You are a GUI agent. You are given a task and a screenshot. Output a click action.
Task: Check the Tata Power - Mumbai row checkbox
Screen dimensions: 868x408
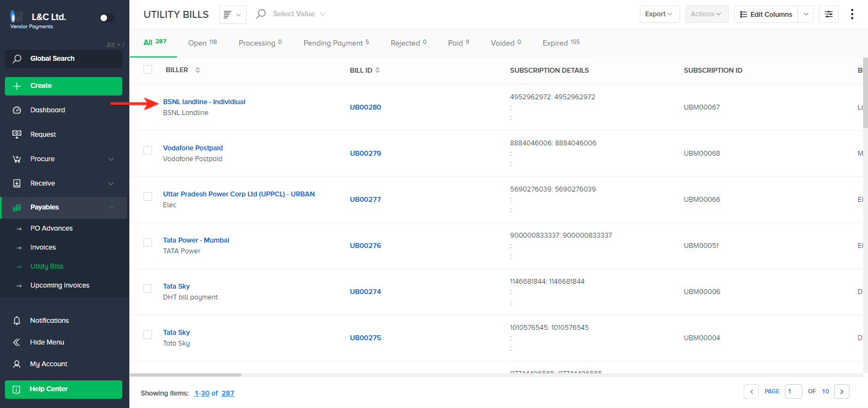148,243
